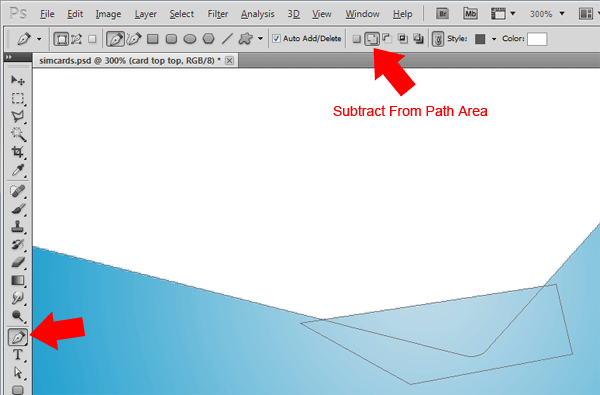Image resolution: width=600 pixels, height=395 pixels.
Task: Choose Rounded Rectangle shape in options bar
Action: [x=171, y=39]
